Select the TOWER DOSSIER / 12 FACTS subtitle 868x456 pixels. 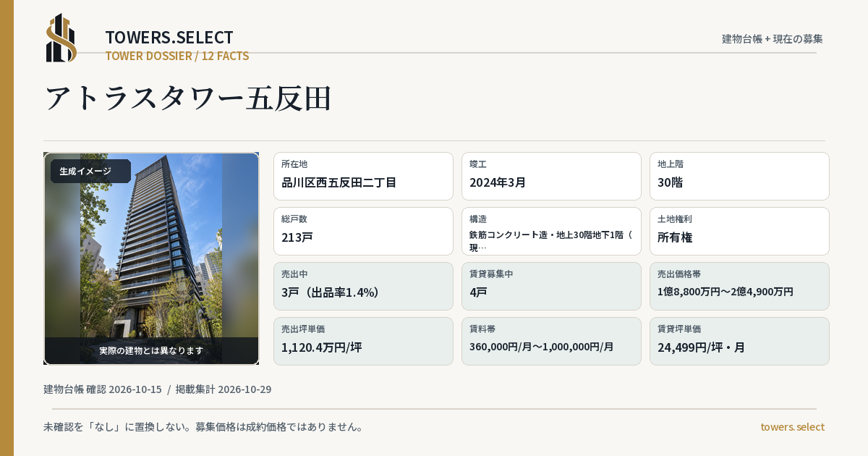(177, 56)
